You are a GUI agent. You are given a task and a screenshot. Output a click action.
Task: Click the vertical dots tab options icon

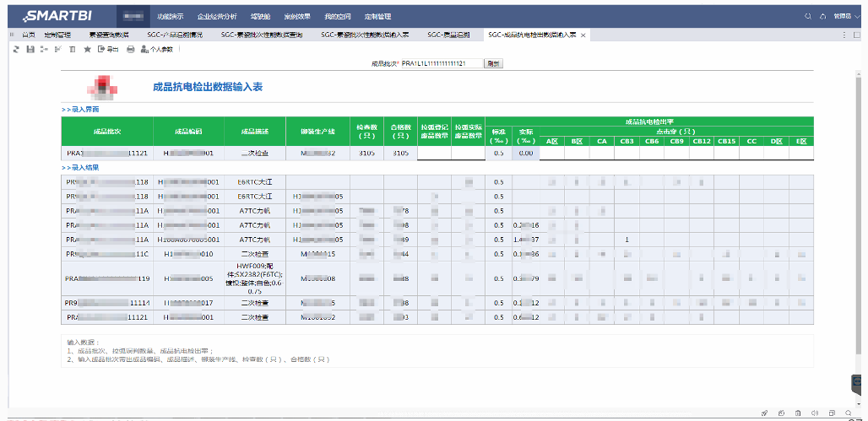coord(844,35)
